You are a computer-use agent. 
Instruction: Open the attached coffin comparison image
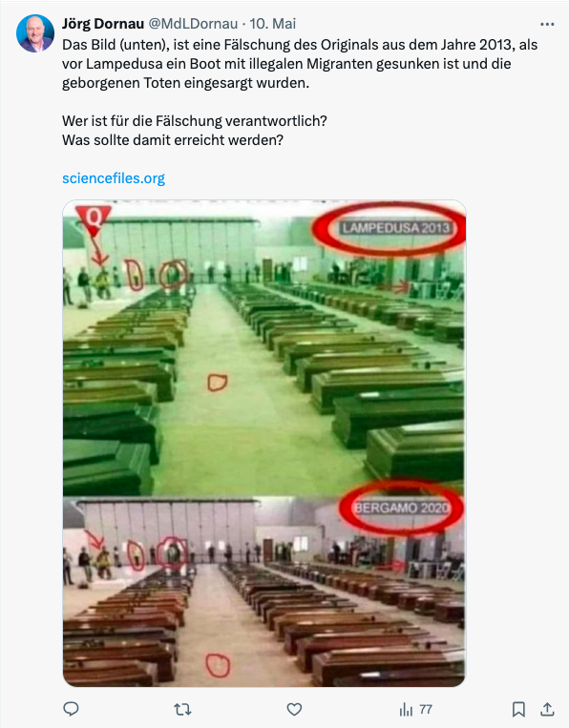(x=263, y=444)
